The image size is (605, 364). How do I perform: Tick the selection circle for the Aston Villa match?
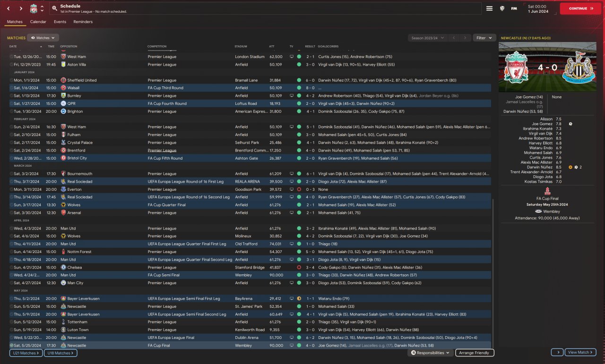click(x=11, y=64)
